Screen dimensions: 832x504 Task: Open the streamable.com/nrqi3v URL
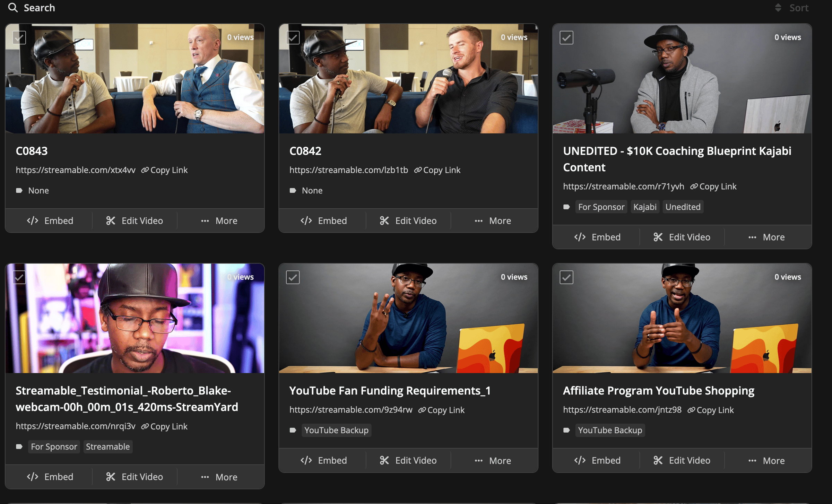(x=76, y=426)
